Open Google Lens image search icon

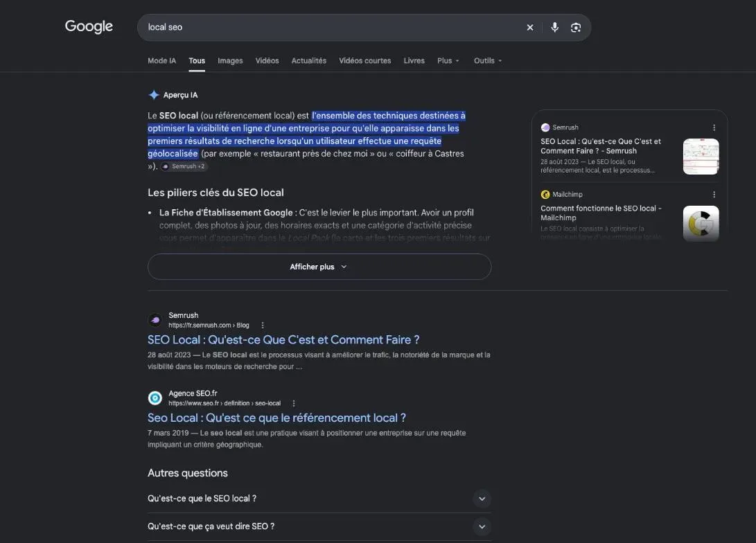pyautogui.click(x=576, y=28)
